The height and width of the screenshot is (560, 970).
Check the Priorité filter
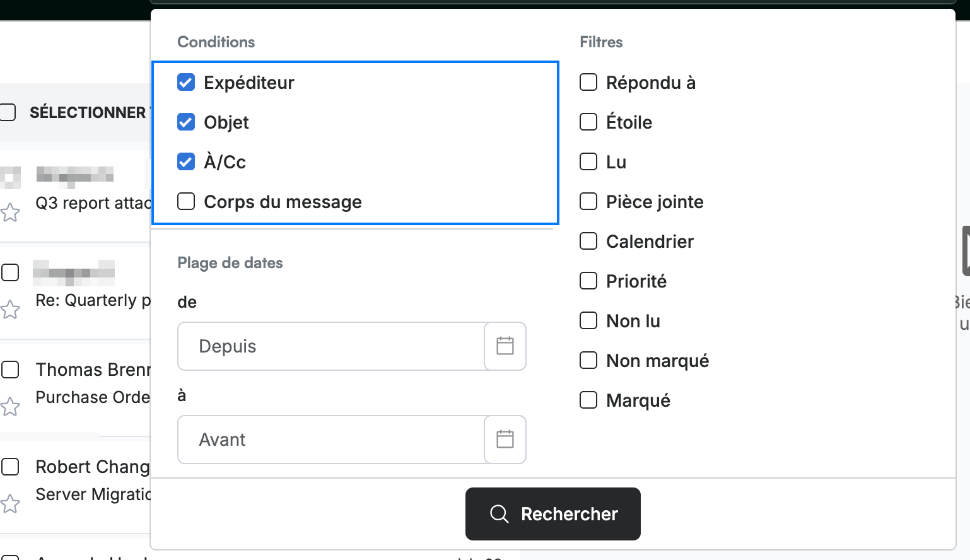588,281
